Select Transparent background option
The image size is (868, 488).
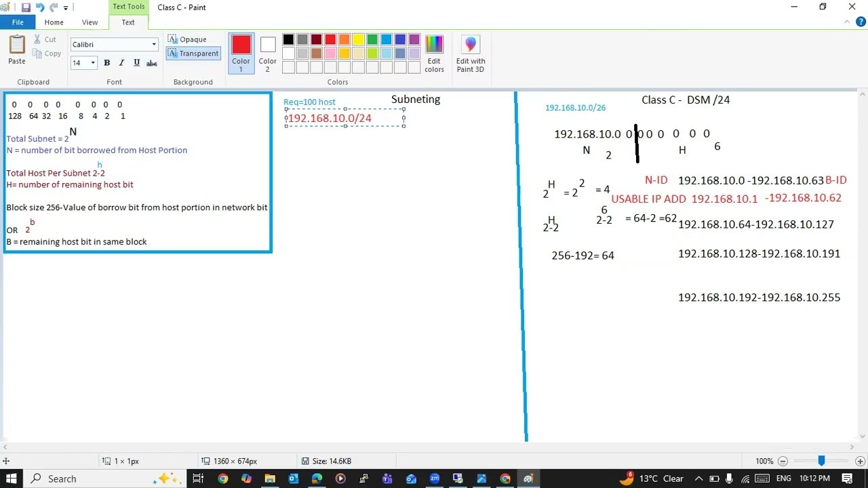[x=193, y=54]
